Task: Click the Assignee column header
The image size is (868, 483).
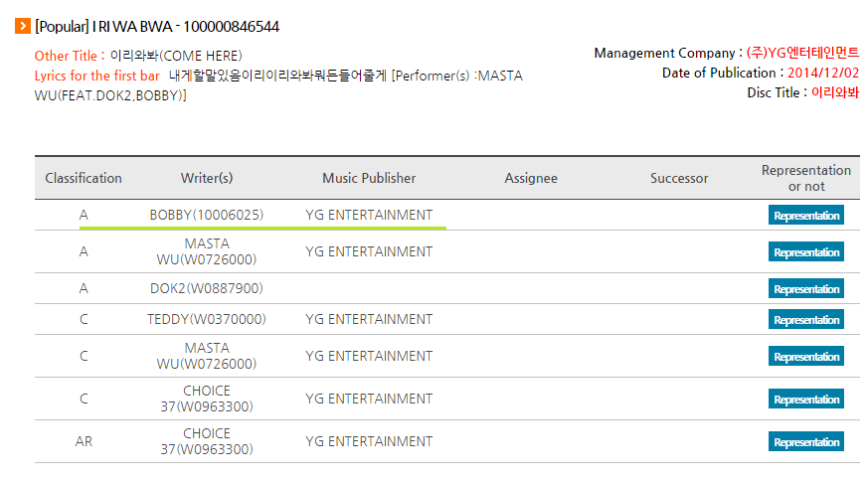Action: click(x=531, y=178)
